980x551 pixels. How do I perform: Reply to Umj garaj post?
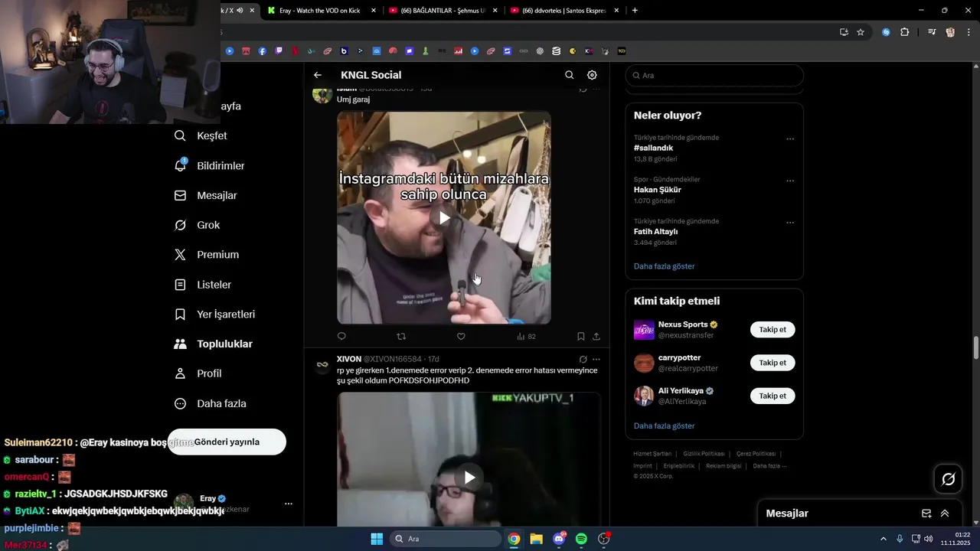pyautogui.click(x=341, y=336)
